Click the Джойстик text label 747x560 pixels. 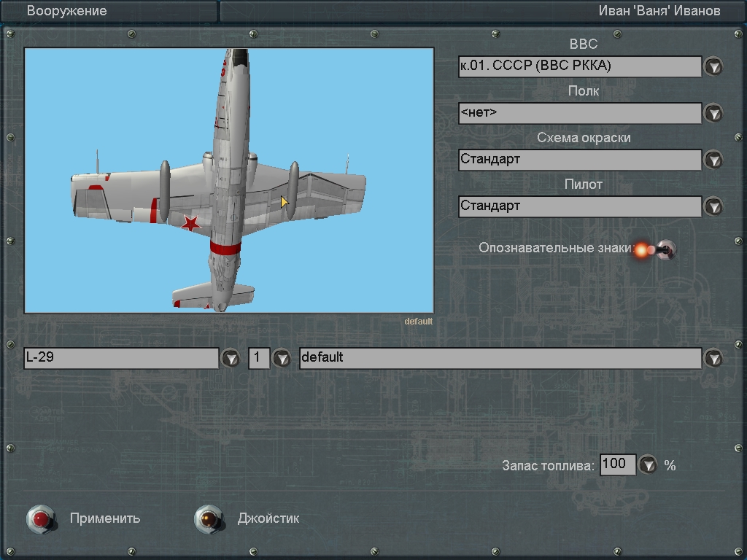(x=268, y=518)
